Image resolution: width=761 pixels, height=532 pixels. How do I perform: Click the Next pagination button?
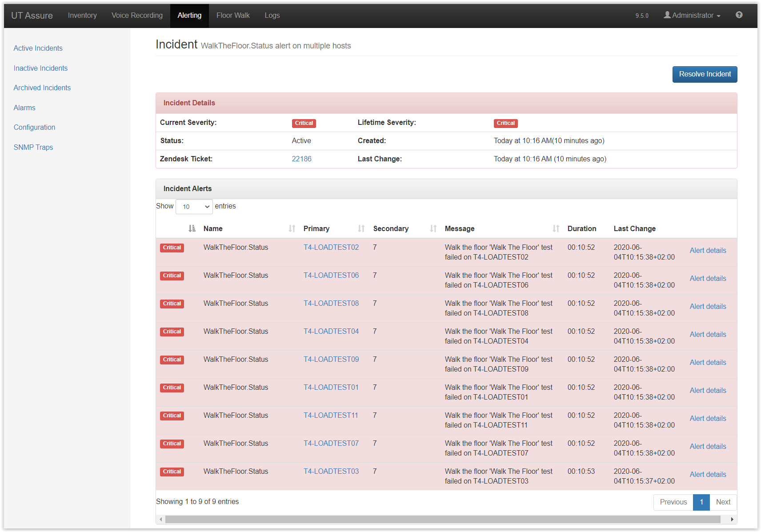[723, 502]
